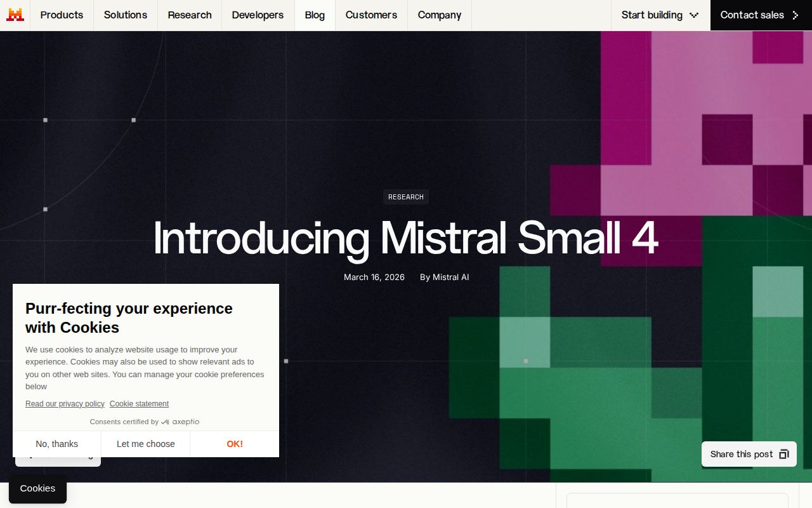Open Read our privacy policy link

point(65,404)
